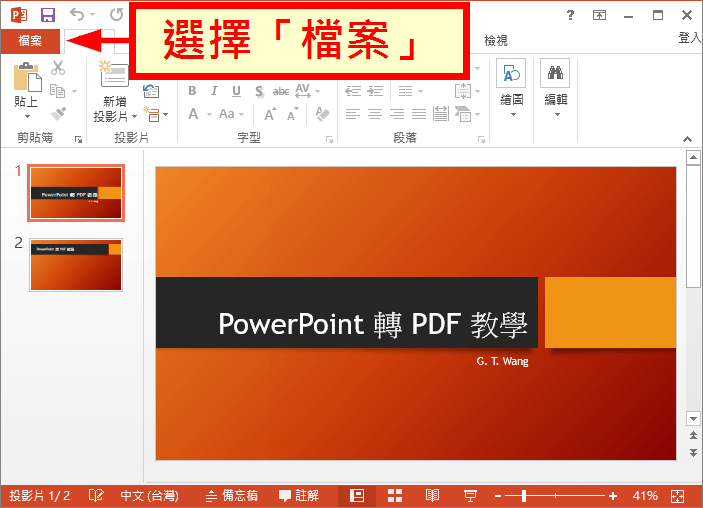This screenshot has height=508, width=703.
Task: Click the Cut scissors icon
Action: click(58, 68)
